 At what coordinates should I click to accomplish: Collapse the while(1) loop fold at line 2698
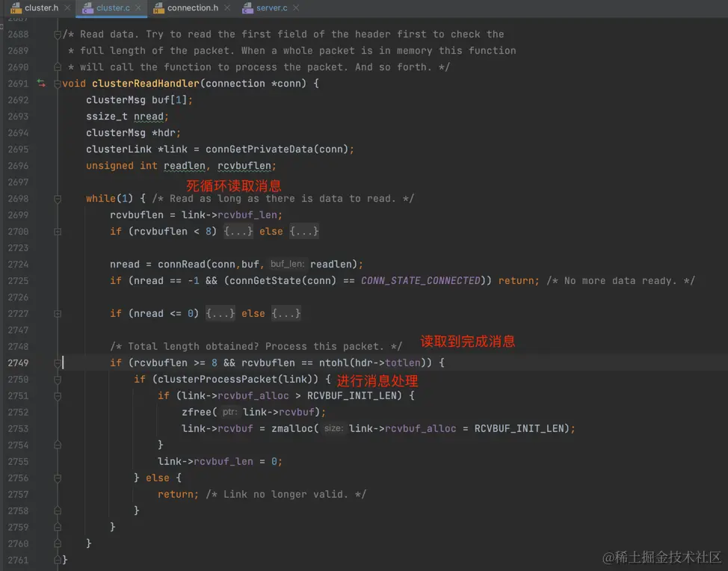pyautogui.click(x=58, y=199)
